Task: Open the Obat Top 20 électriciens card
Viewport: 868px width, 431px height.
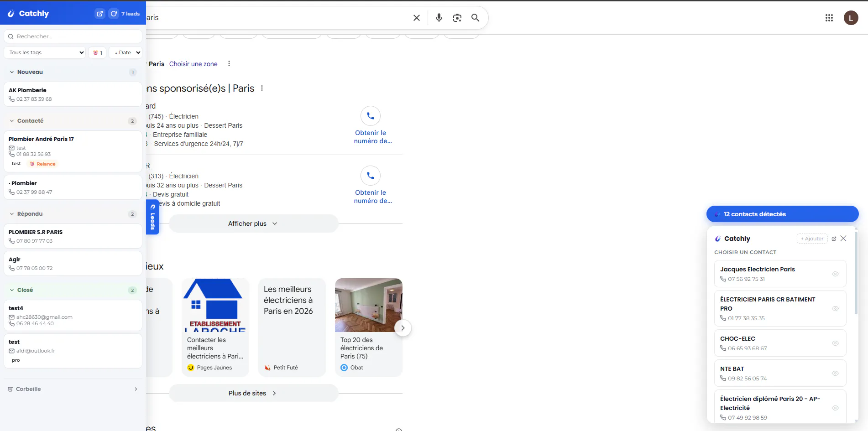Action: (x=369, y=327)
